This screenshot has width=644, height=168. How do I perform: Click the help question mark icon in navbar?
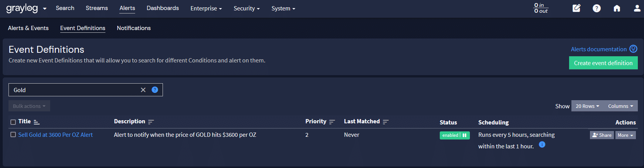tap(597, 8)
